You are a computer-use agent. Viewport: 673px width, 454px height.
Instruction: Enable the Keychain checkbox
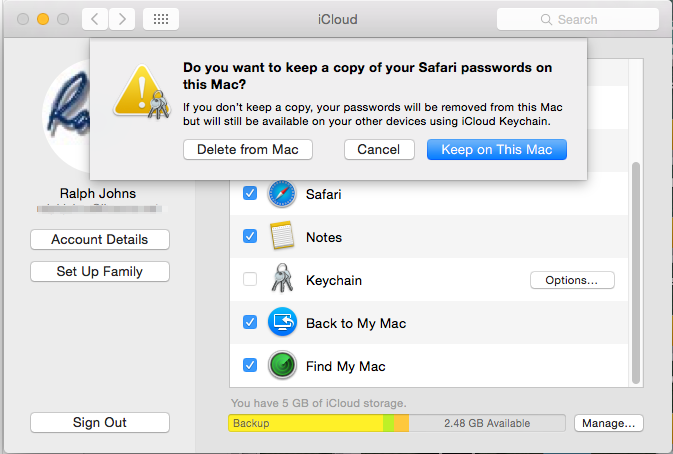point(250,280)
